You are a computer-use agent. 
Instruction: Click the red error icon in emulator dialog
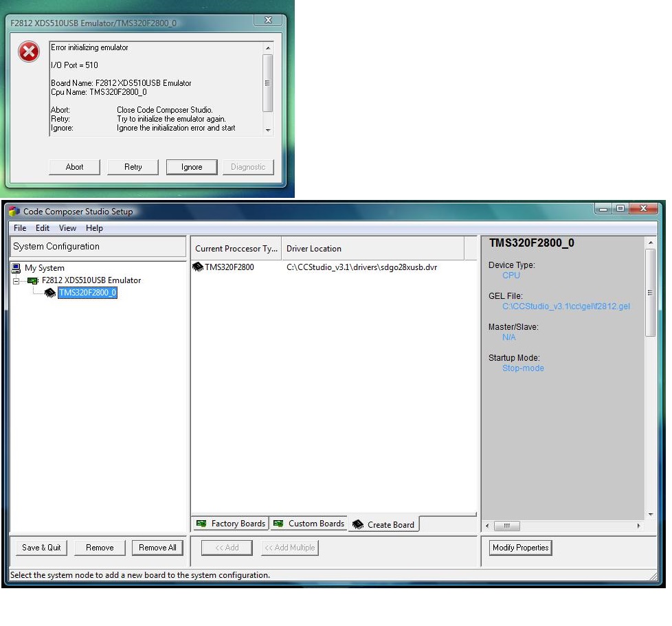29,52
